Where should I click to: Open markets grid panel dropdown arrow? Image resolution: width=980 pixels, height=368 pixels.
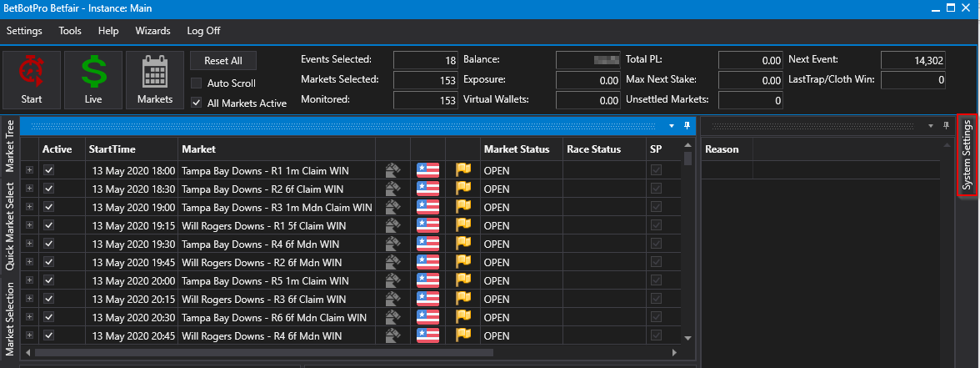(672, 126)
